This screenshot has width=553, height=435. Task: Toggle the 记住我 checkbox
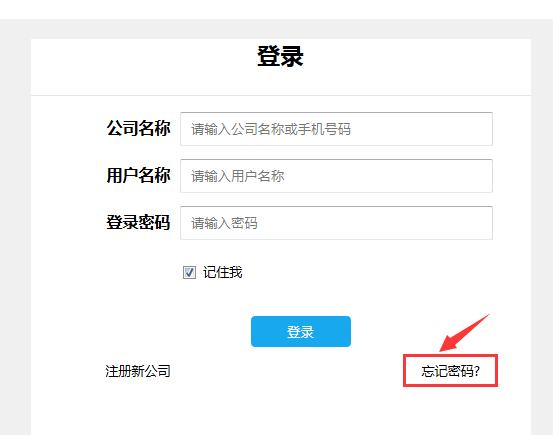pyautogui.click(x=189, y=272)
